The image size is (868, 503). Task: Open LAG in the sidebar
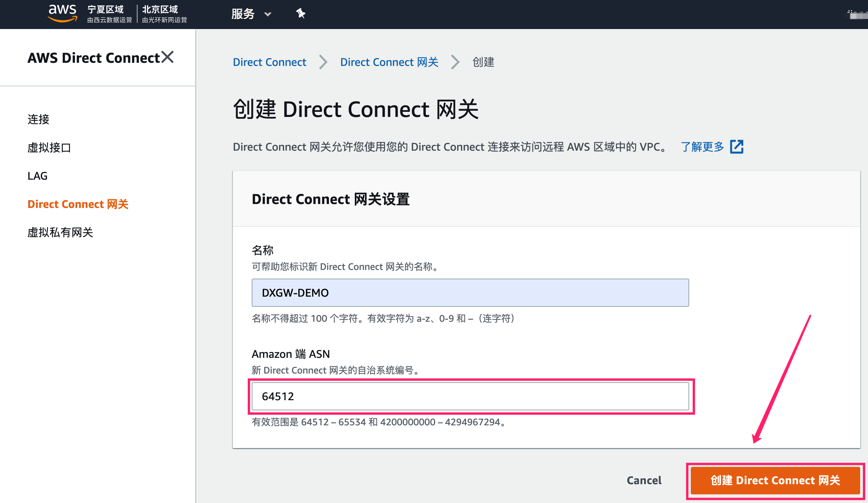(x=38, y=176)
